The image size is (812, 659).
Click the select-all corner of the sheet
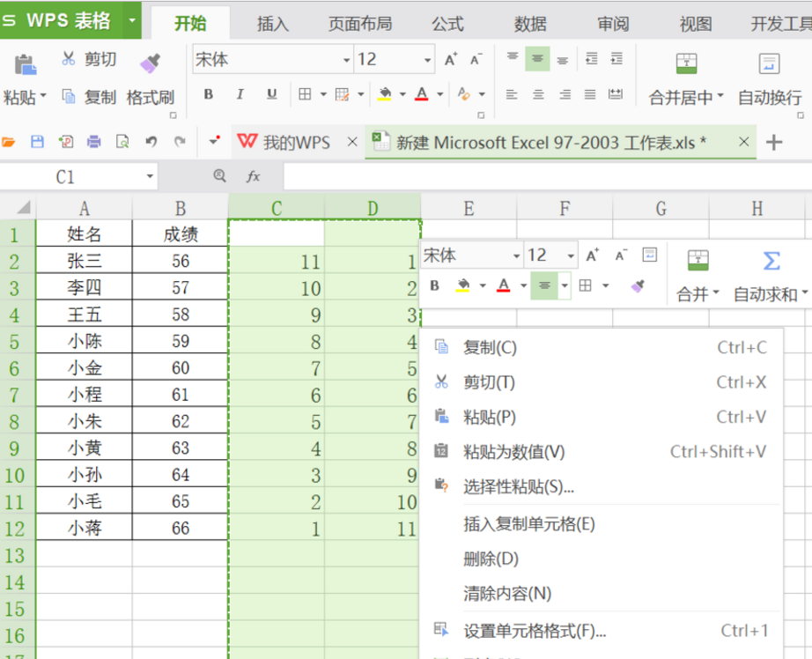point(23,208)
